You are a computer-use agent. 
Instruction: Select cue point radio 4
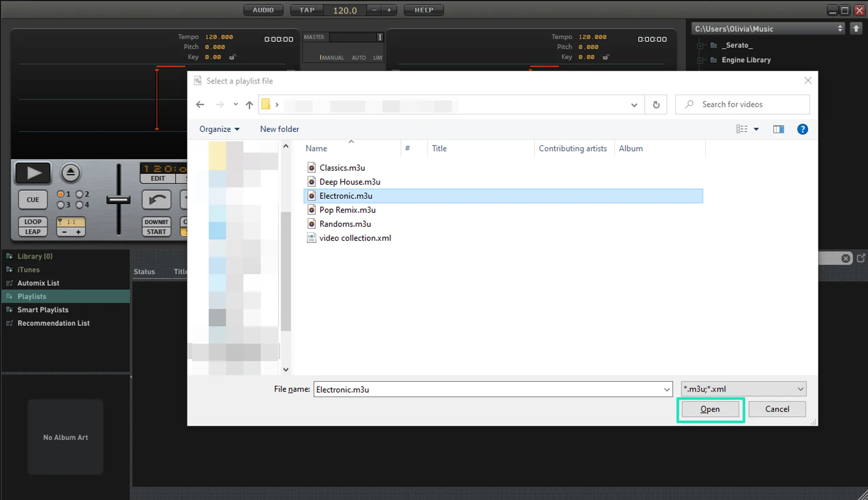click(79, 205)
